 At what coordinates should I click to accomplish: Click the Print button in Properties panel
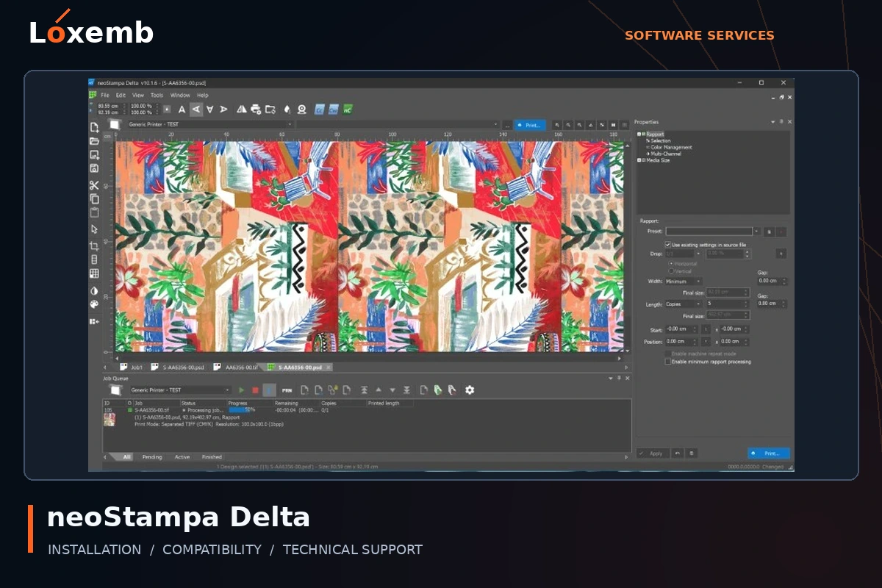click(768, 453)
